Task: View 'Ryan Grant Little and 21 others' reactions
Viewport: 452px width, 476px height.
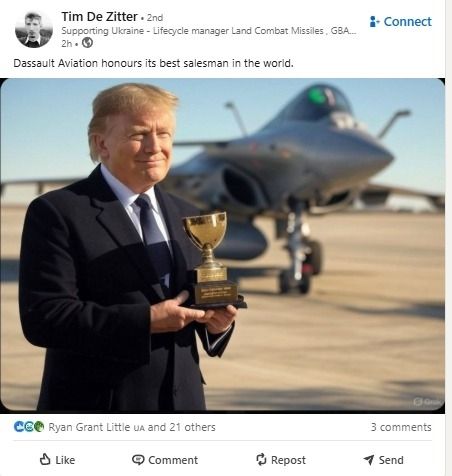Action: click(132, 427)
